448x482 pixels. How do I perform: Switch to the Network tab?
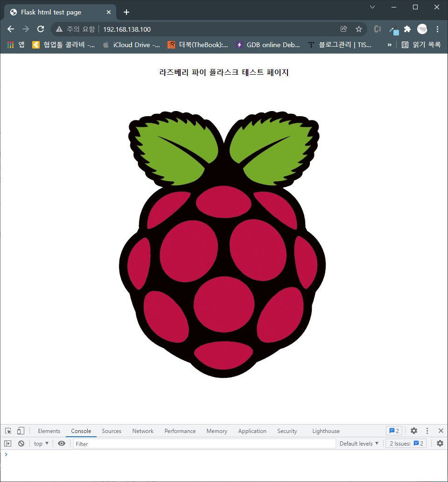click(x=143, y=431)
